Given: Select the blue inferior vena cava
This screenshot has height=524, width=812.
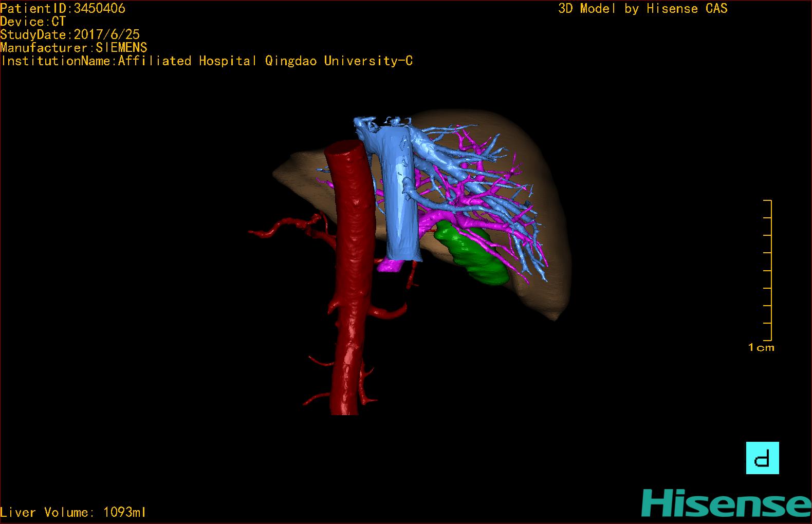Looking at the screenshot, I should coord(401,205).
